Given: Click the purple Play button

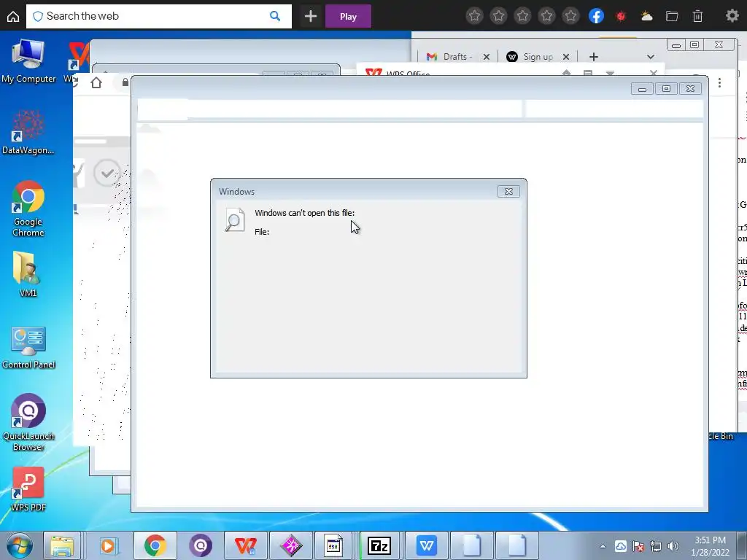Looking at the screenshot, I should point(348,17).
